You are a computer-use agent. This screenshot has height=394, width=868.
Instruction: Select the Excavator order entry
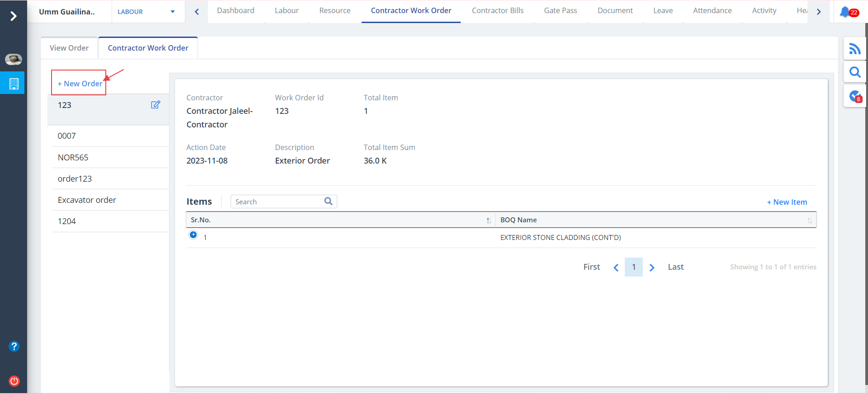(x=87, y=200)
